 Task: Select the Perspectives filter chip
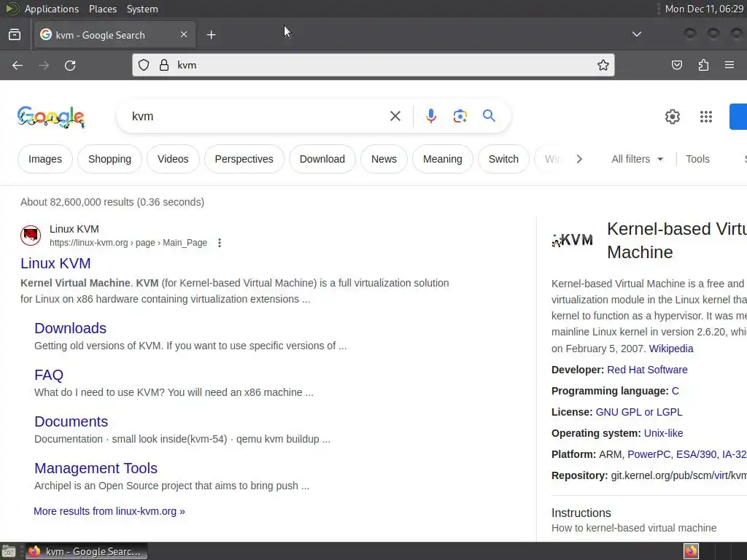tap(244, 159)
